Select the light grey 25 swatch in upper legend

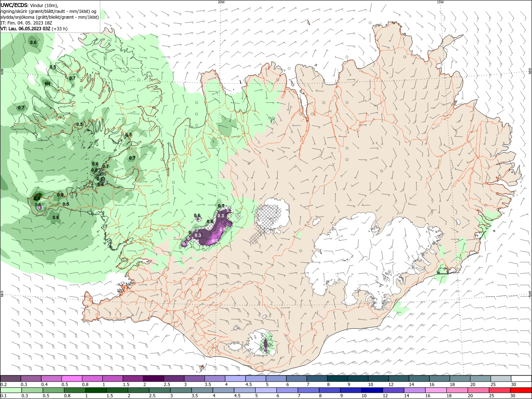(x=501, y=378)
